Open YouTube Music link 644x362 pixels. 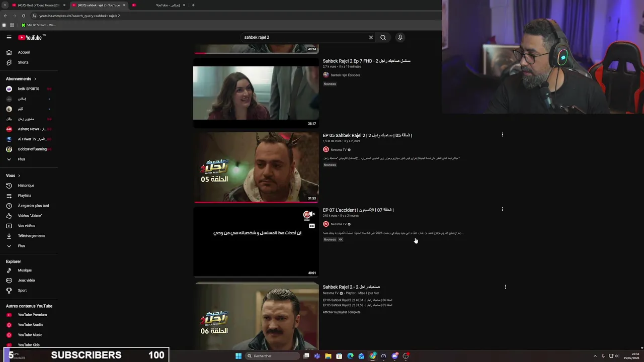[x=29, y=335]
